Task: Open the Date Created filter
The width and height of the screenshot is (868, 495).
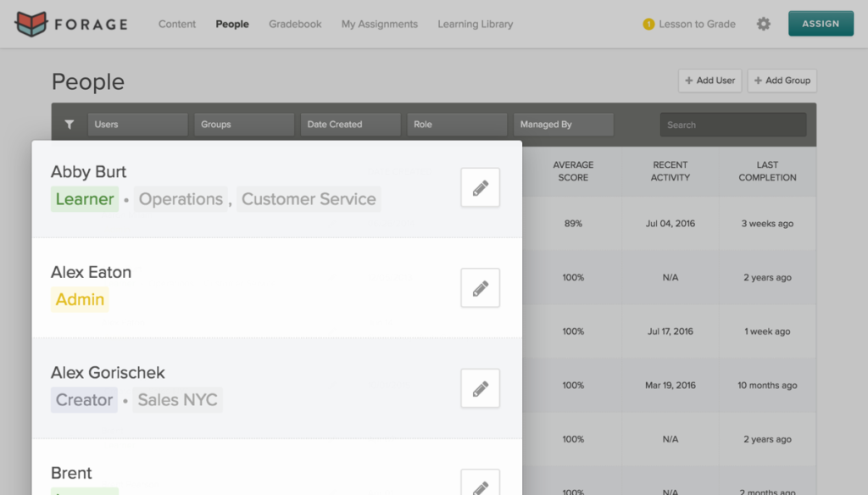Action: pos(350,125)
